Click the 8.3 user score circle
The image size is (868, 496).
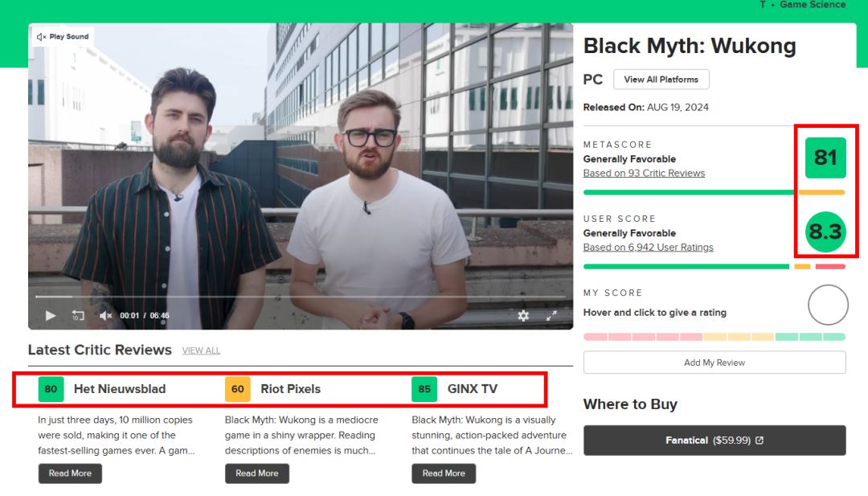(825, 232)
